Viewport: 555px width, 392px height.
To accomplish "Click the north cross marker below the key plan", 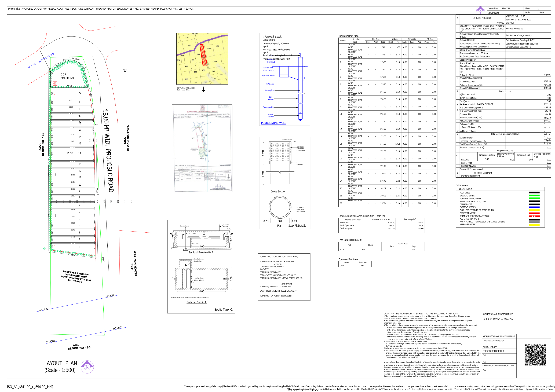I will [203, 90].
